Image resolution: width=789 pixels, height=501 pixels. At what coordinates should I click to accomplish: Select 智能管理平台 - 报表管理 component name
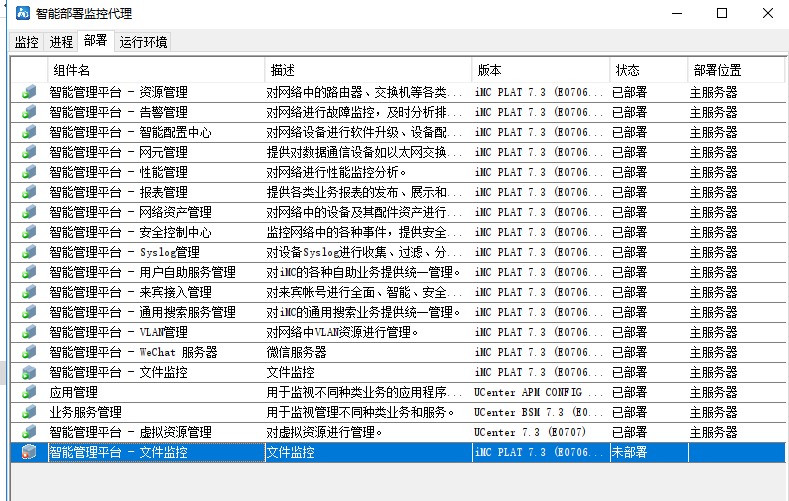point(118,192)
